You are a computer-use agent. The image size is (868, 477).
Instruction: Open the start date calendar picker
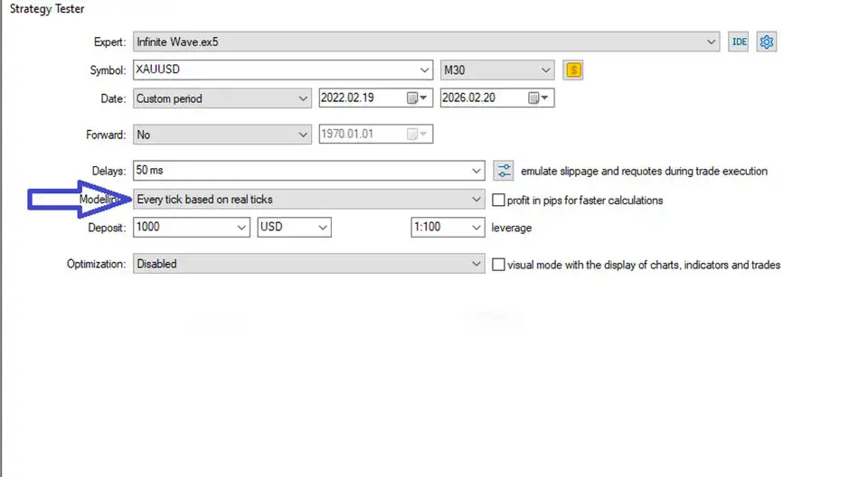413,98
